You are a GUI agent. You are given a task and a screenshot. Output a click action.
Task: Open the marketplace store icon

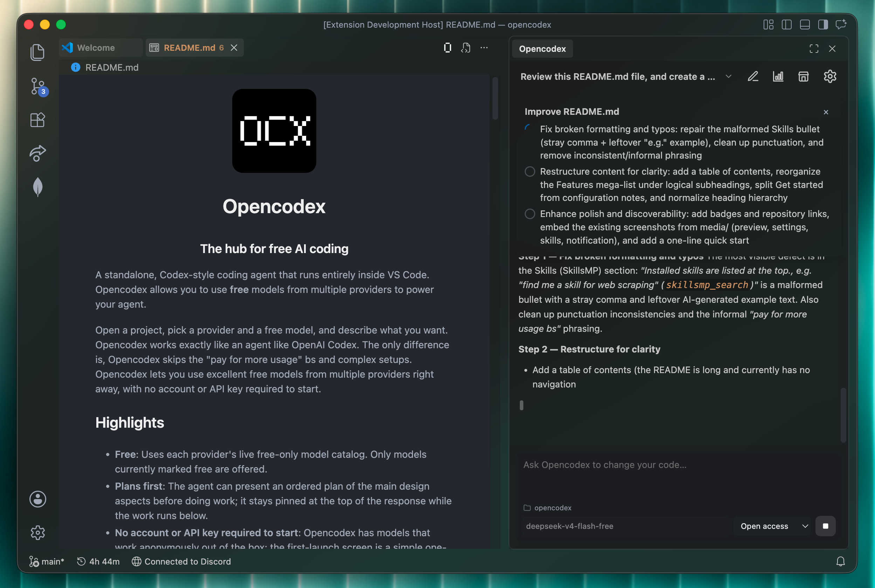pyautogui.click(x=803, y=77)
